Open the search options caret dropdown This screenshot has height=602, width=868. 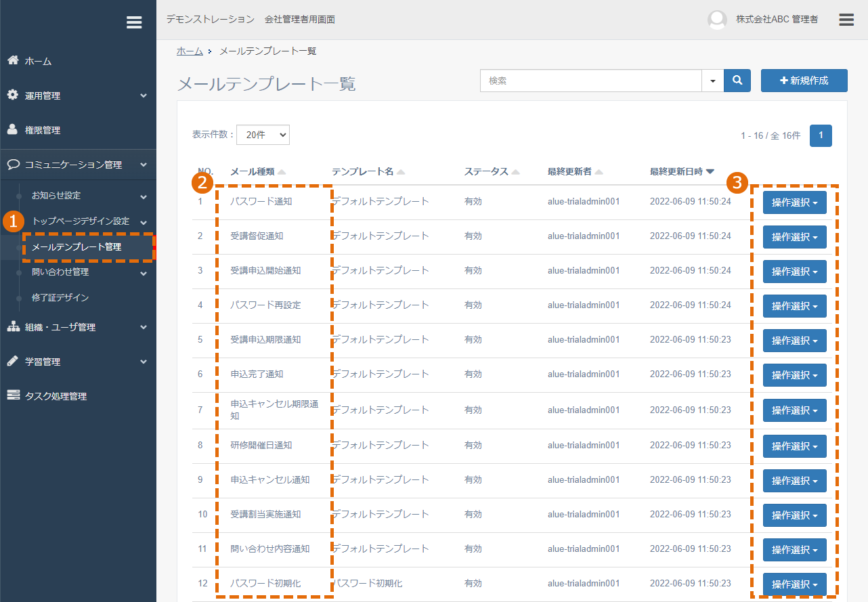(712, 80)
